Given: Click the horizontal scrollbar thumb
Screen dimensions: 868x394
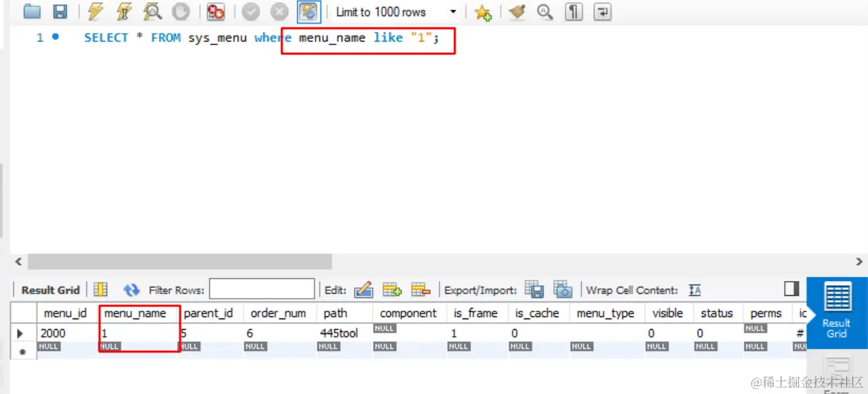Looking at the screenshot, I should [179, 261].
